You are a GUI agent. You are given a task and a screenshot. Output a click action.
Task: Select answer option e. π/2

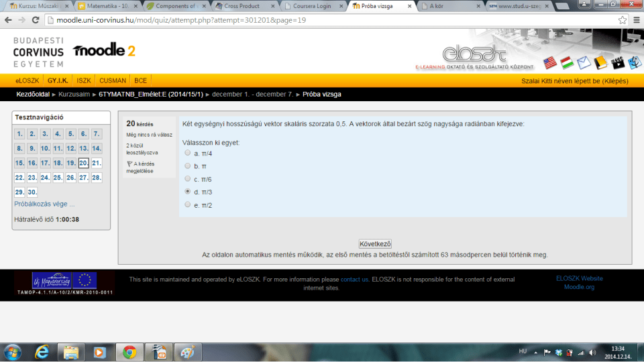187,205
